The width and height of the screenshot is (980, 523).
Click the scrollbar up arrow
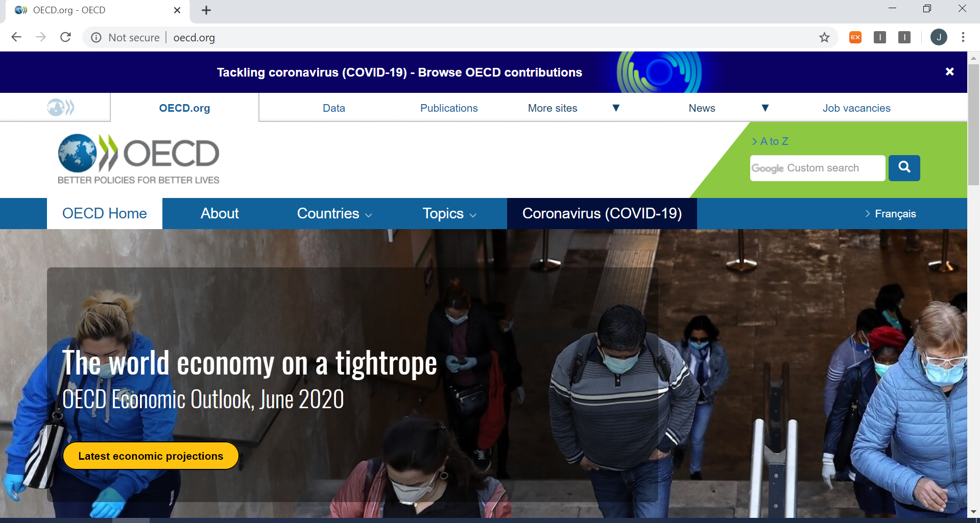973,58
